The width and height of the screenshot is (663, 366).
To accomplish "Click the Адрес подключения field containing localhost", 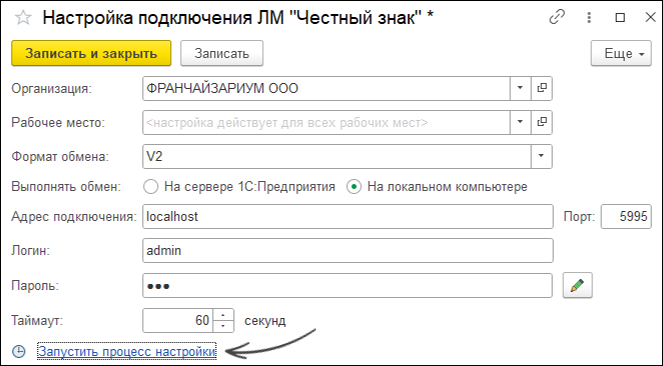I will (x=348, y=216).
